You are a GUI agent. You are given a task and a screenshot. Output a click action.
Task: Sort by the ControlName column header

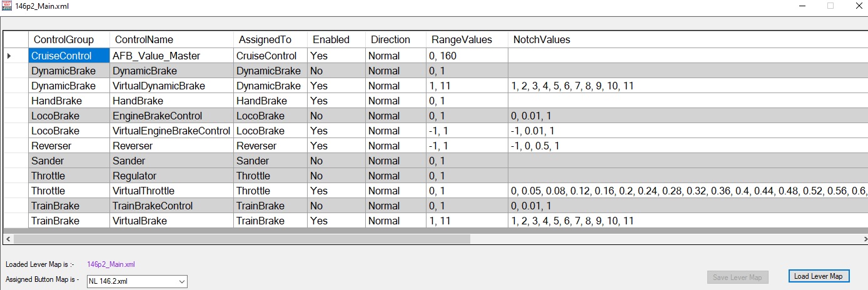pos(144,39)
